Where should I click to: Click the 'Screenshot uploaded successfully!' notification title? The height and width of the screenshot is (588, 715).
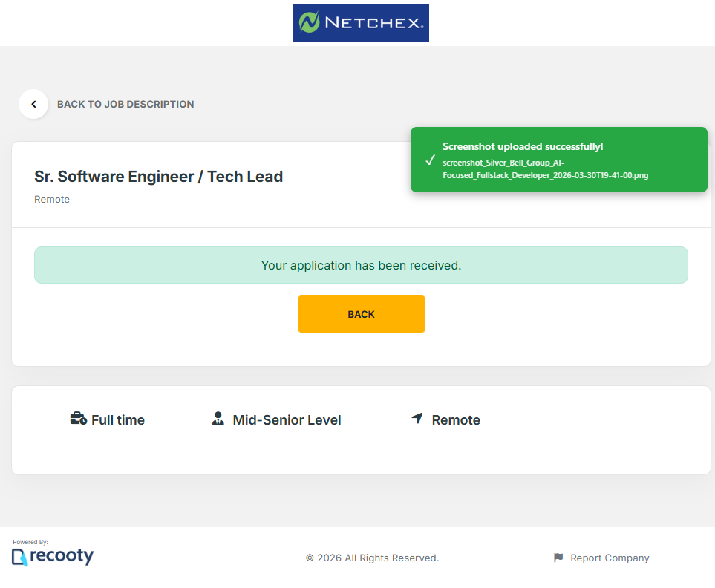(x=523, y=146)
